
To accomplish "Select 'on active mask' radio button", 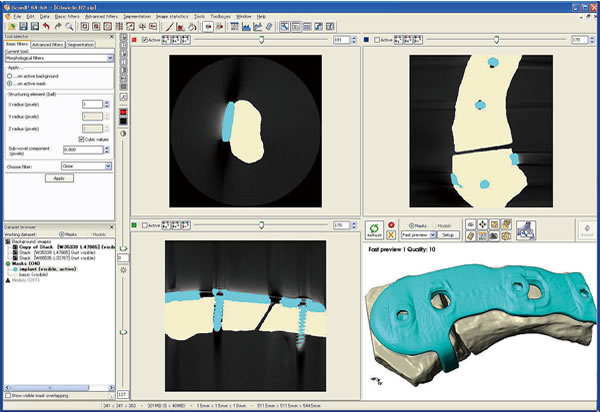I will coord(10,83).
